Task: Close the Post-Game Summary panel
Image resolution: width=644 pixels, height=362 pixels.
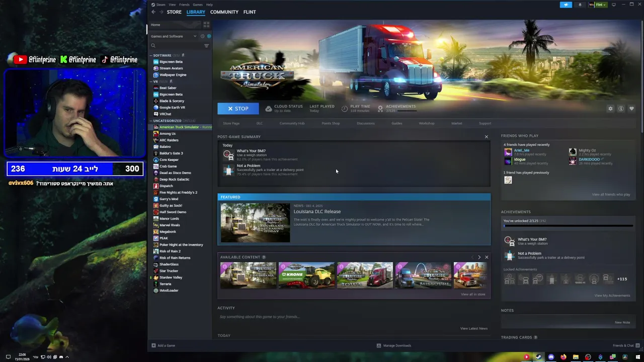Action: coord(487,137)
